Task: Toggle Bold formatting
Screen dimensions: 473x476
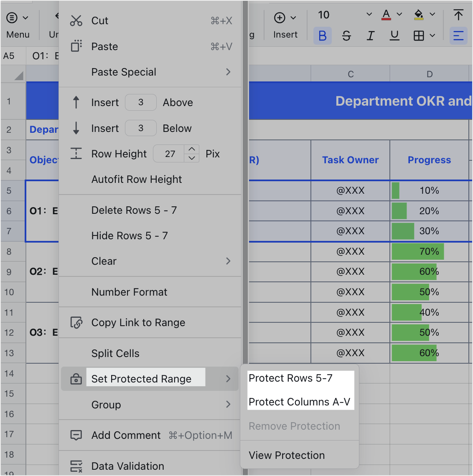Action: pyautogui.click(x=322, y=36)
